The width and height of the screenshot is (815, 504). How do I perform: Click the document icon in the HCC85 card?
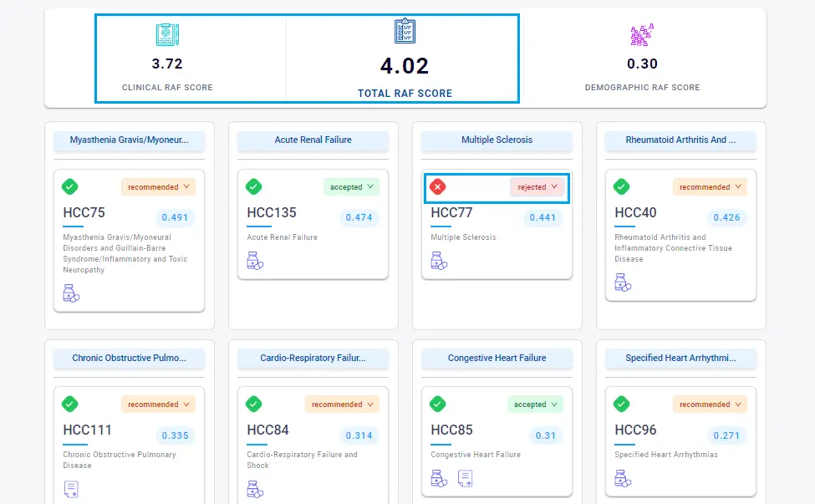tap(465, 478)
